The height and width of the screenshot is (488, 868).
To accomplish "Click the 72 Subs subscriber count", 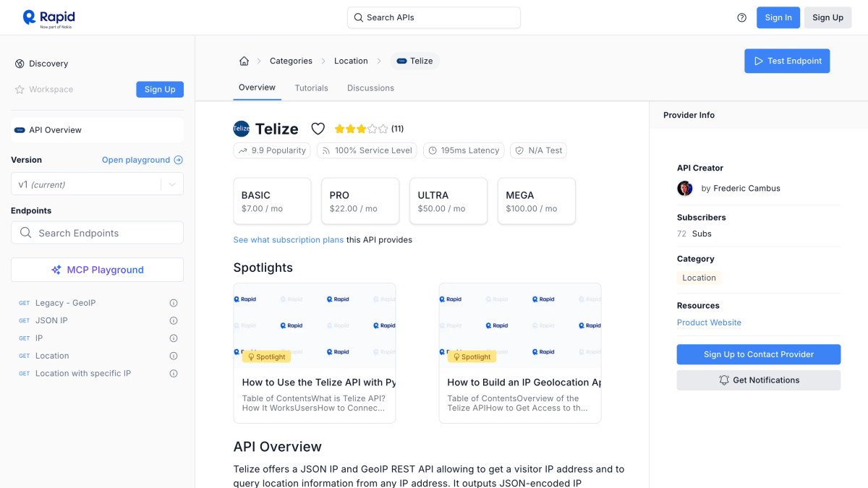I will 694,234.
